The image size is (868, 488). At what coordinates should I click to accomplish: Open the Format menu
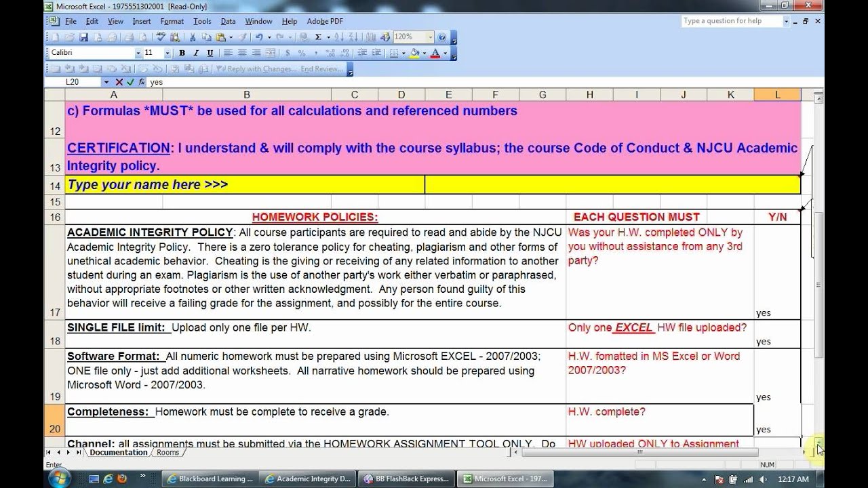[172, 22]
